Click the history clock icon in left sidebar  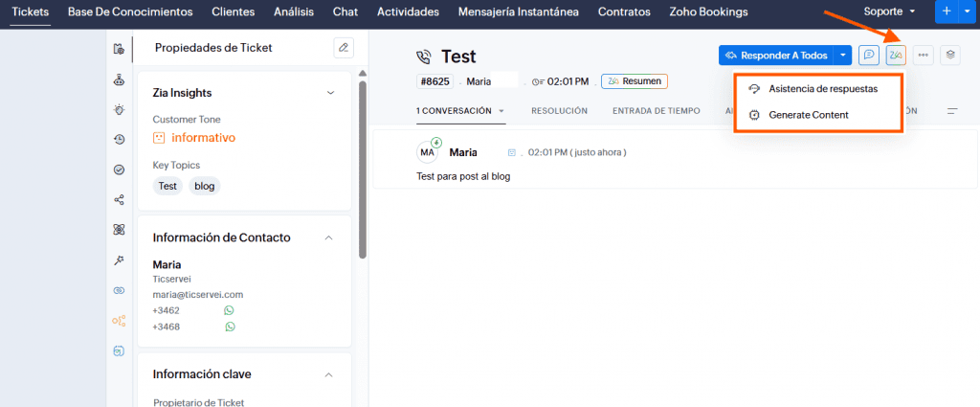coord(119,139)
